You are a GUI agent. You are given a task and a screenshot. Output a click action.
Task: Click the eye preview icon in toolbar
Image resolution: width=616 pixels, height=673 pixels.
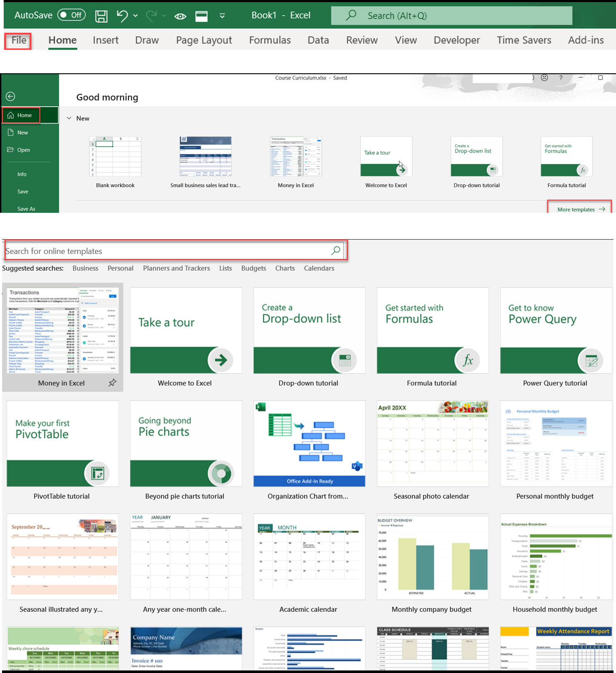(x=180, y=16)
